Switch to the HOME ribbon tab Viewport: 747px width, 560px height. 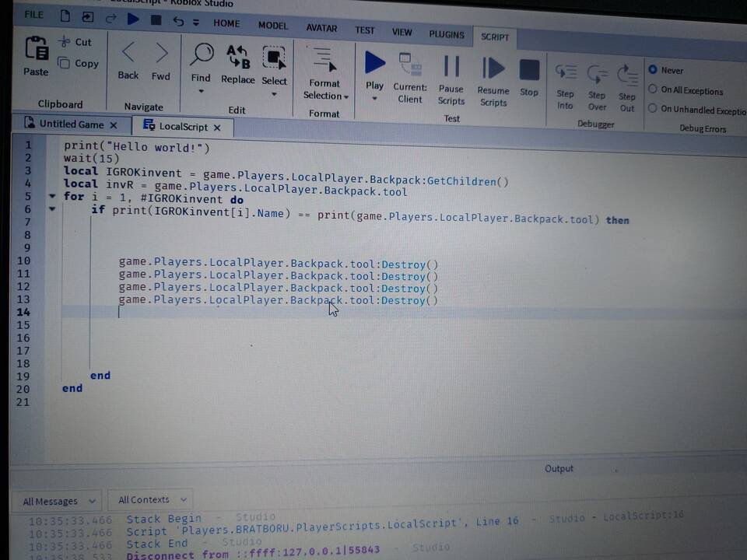click(226, 23)
